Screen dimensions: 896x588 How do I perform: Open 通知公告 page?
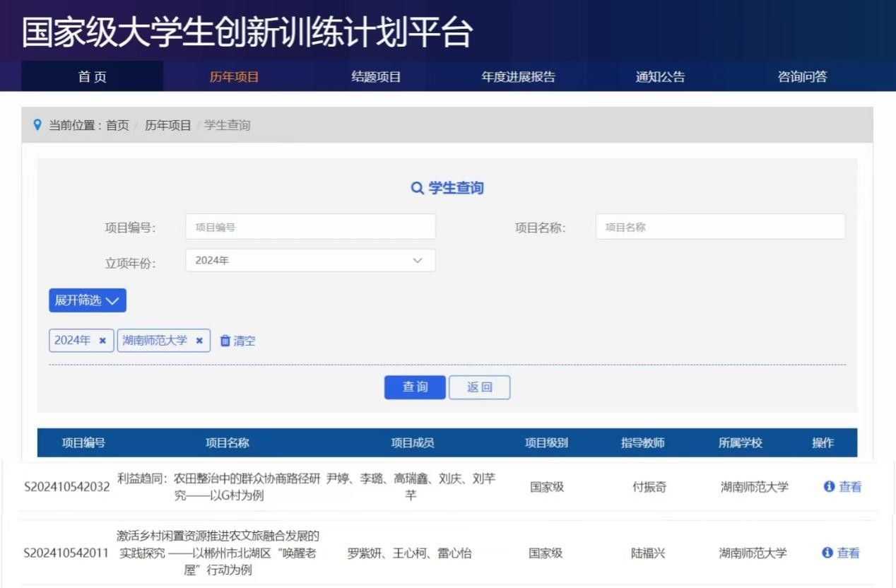[660, 77]
